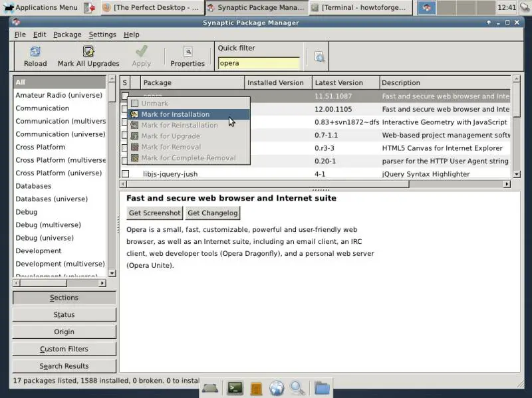
Task: Click the package list vertical scrollbar up arrow
Action: coord(517,78)
